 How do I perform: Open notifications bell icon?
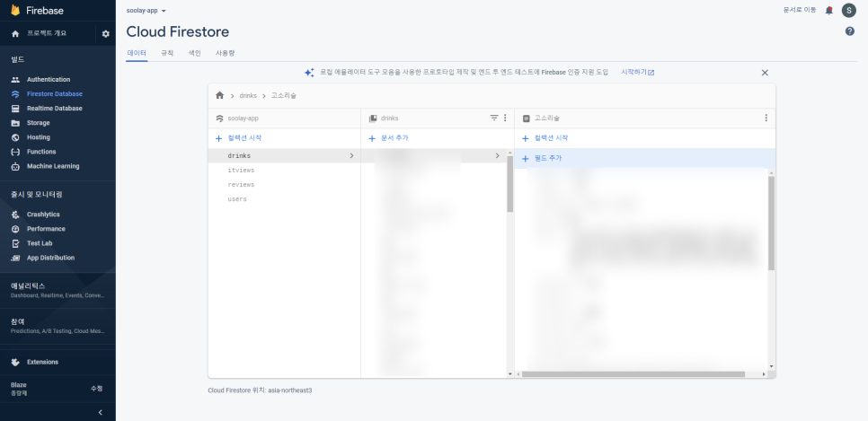828,11
